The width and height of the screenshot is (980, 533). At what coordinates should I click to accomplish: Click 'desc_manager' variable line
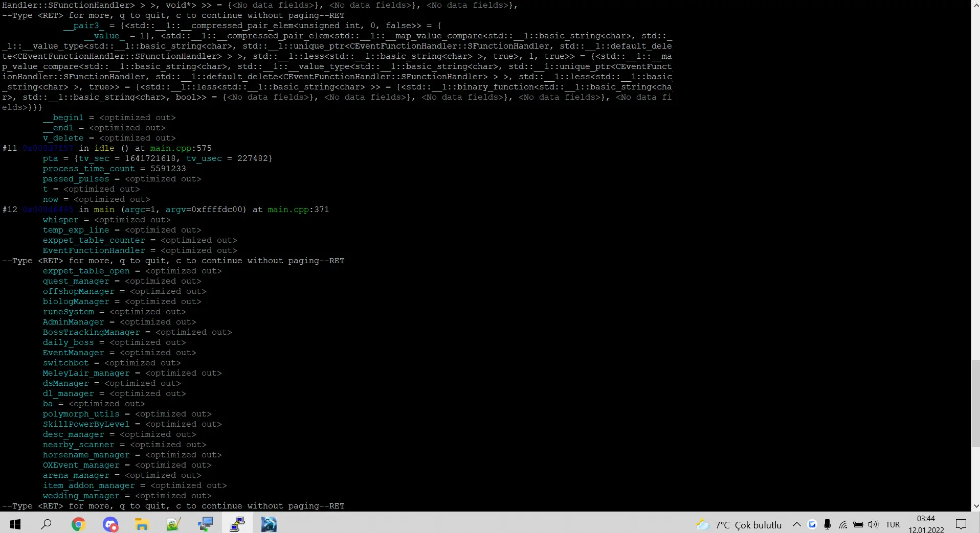pos(120,434)
